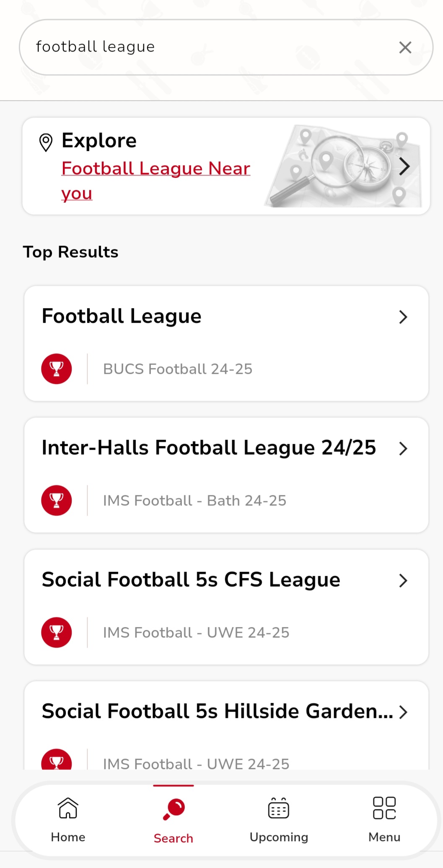The height and width of the screenshot is (868, 443).
Task: Tap trophy icon for BUCS Football 24-25
Action: [x=57, y=369]
